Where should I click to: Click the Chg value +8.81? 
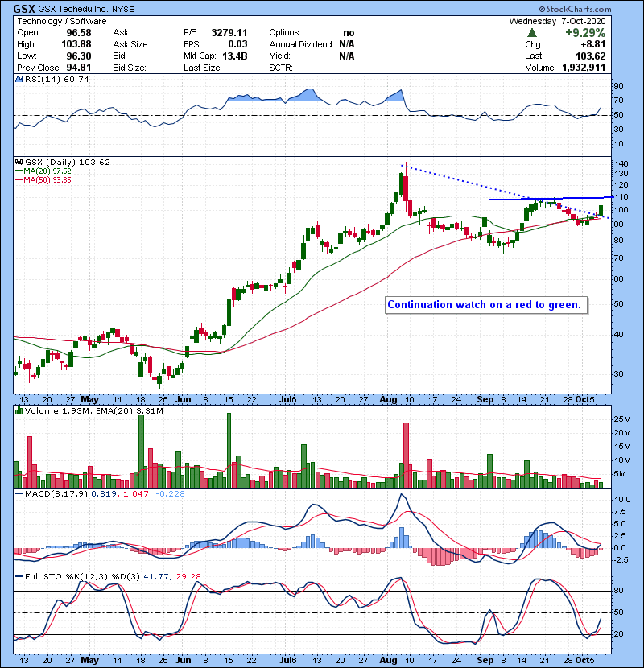(x=592, y=44)
